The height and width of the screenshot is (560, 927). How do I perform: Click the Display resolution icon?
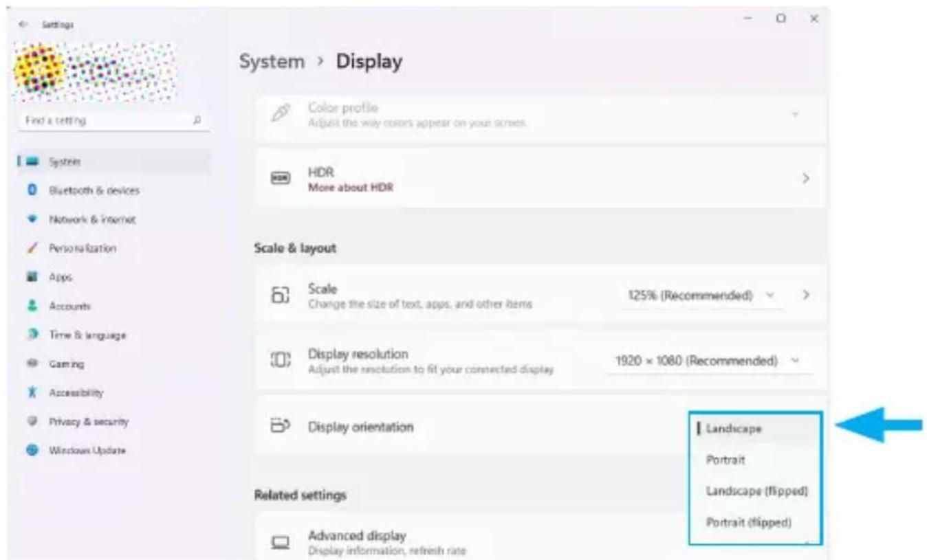(281, 360)
